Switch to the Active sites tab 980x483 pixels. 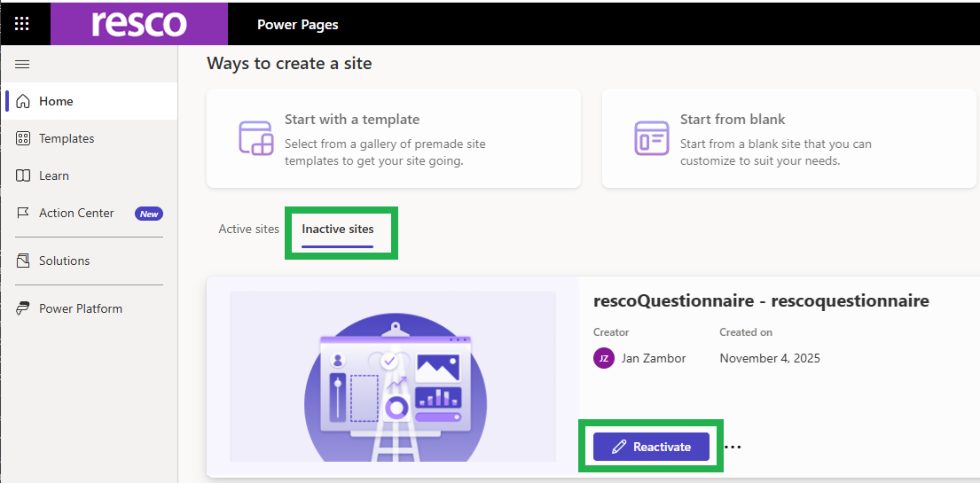tap(248, 229)
